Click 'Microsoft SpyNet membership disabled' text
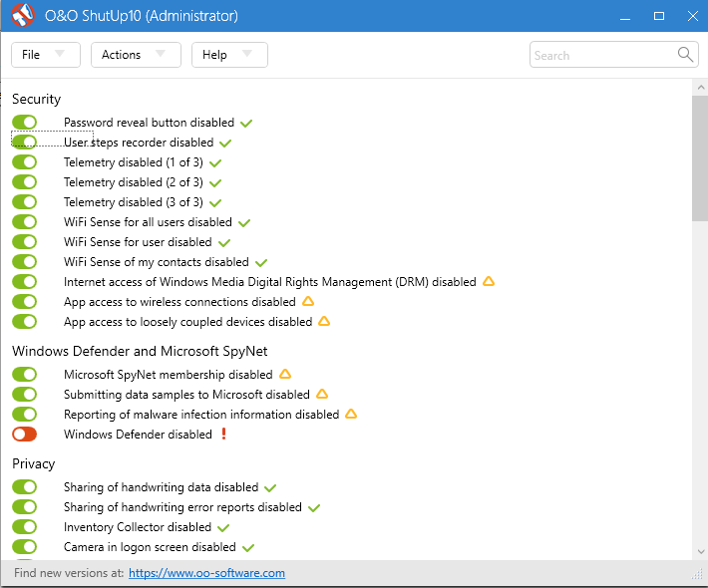 [x=168, y=375]
